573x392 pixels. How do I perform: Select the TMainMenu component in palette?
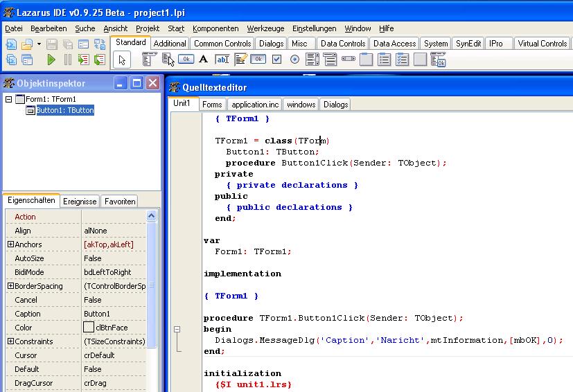[149, 60]
